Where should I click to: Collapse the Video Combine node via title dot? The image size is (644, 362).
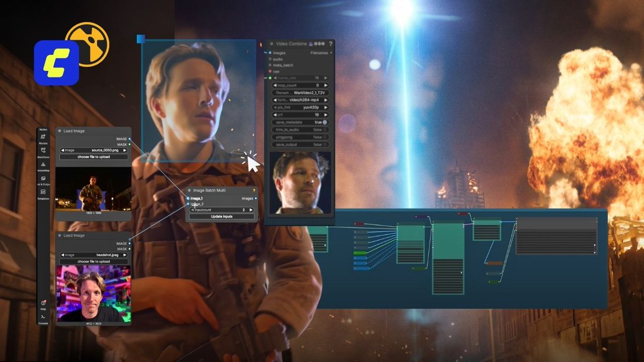(272, 44)
